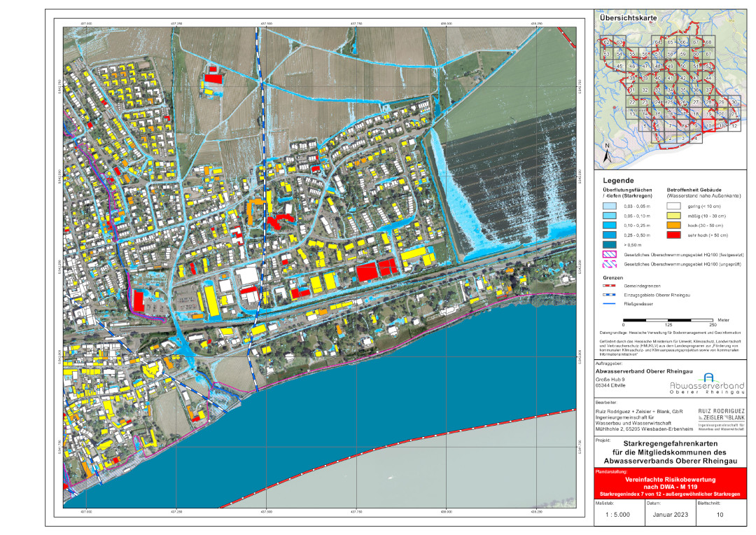Select tile 68 in the overview map grid
The width and height of the screenshot is (756, 535).
pos(709,43)
